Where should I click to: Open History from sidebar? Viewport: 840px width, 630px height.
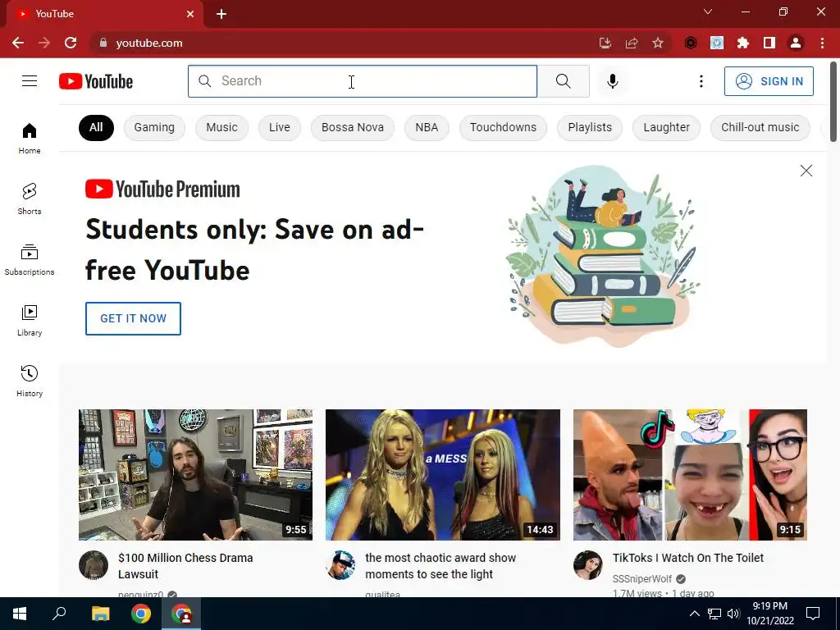pyautogui.click(x=30, y=381)
